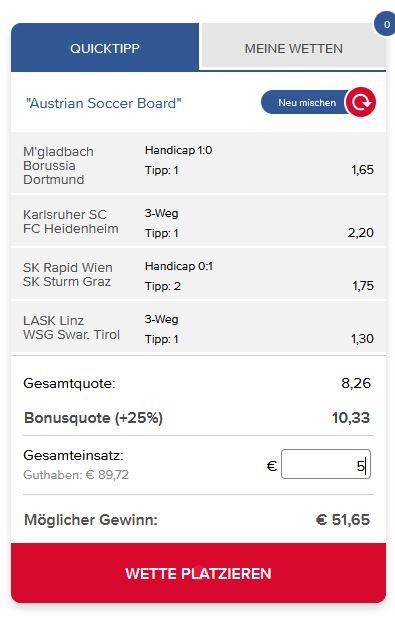Click the Gesamtquote value 8,26
The height and width of the screenshot is (624, 395).
click(356, 383)
